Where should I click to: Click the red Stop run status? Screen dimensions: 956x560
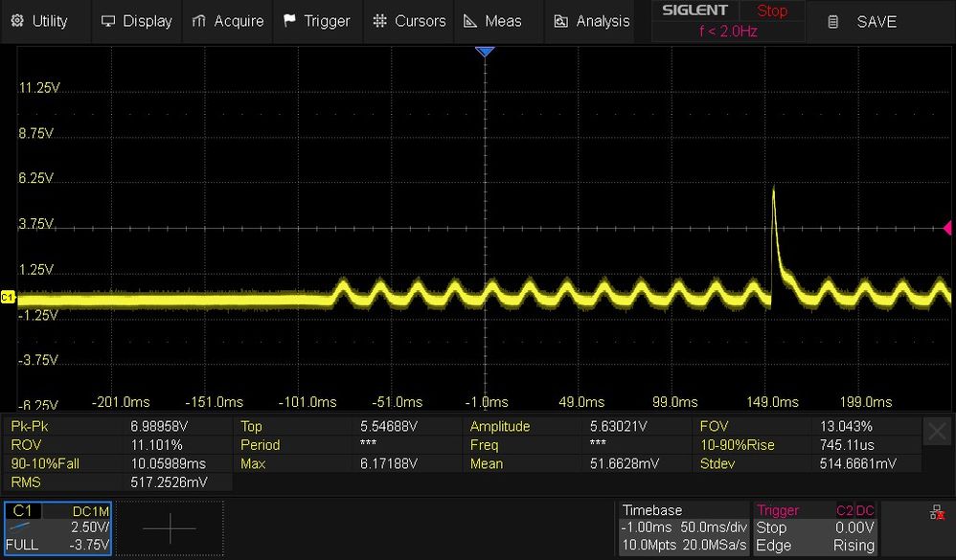coord(772,11)
